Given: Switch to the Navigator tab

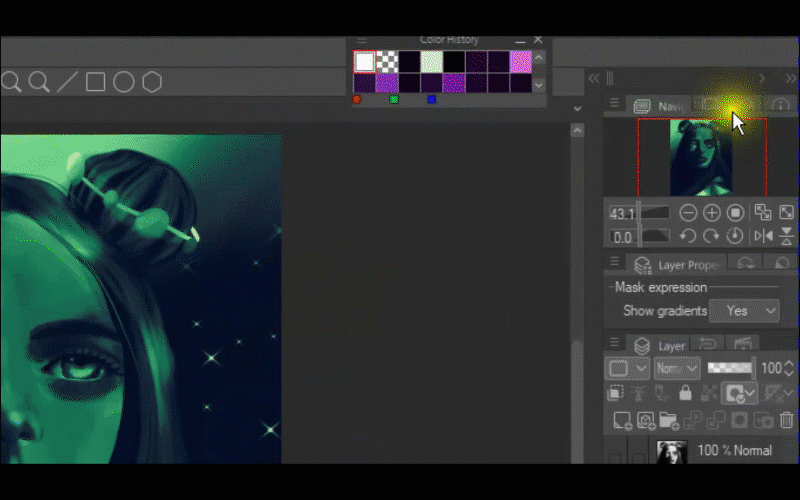Looking at the screenshot, I should pos(658,106).
